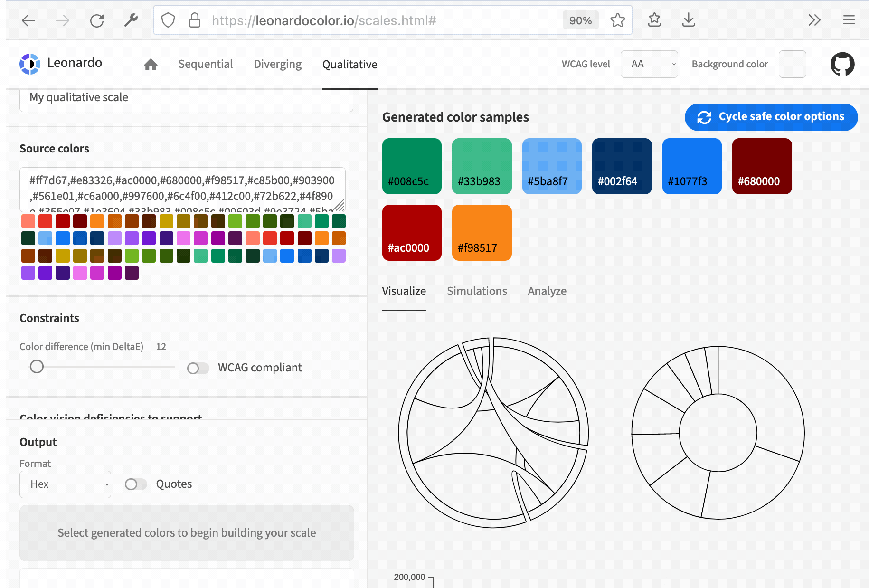Image resolution: width=869 pixels, height=588 pixels.
Task: Open the Hex format dropdown
Action: [65, 484]
